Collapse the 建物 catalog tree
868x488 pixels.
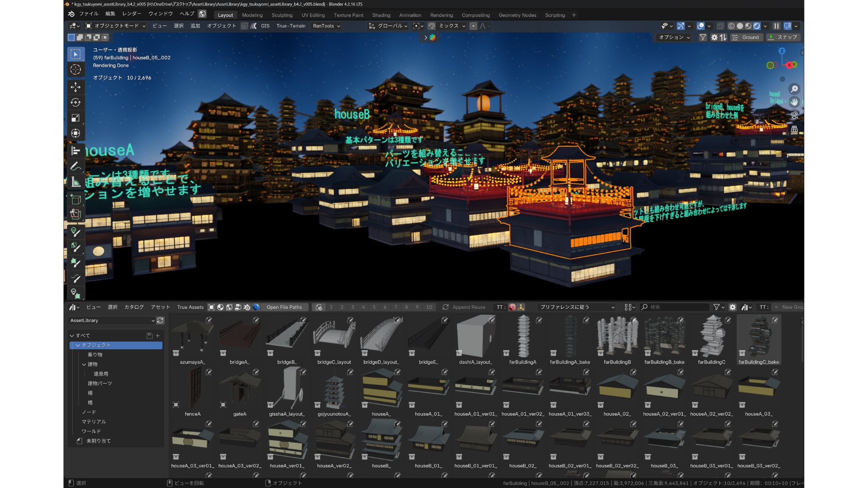tap(84, 364)
